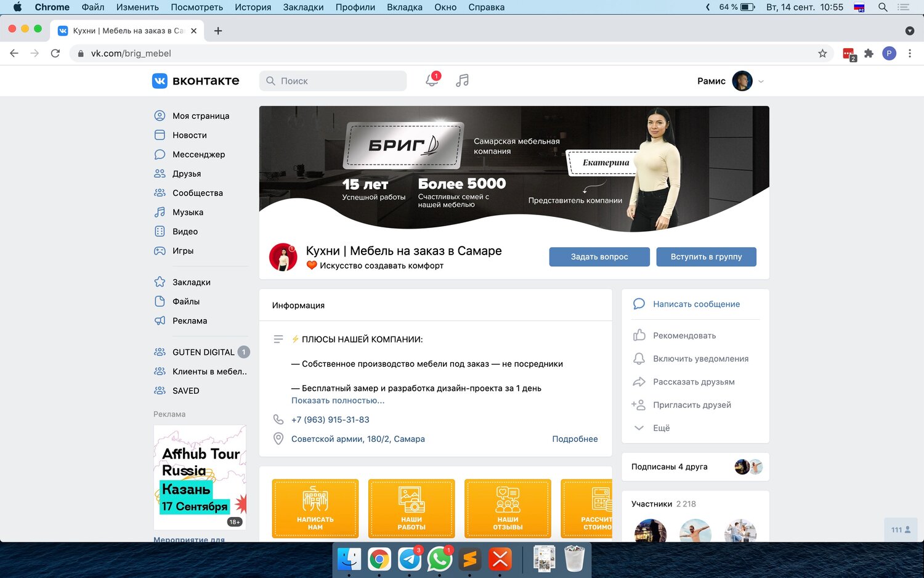Reload the page in Chrome
The image size is (924, 578).
coord(55,54)
